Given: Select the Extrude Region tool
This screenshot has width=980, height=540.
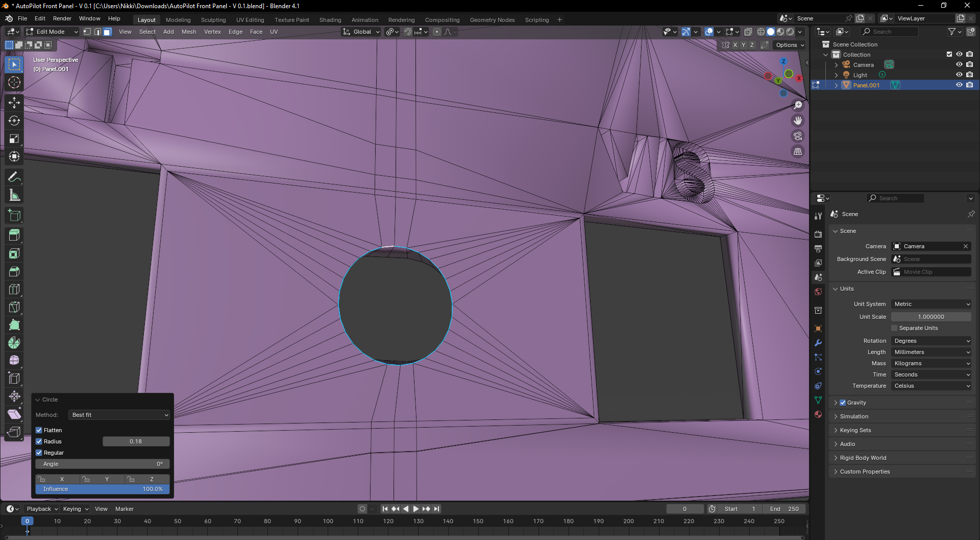Looking at the screenshot, I should [14, 236].
